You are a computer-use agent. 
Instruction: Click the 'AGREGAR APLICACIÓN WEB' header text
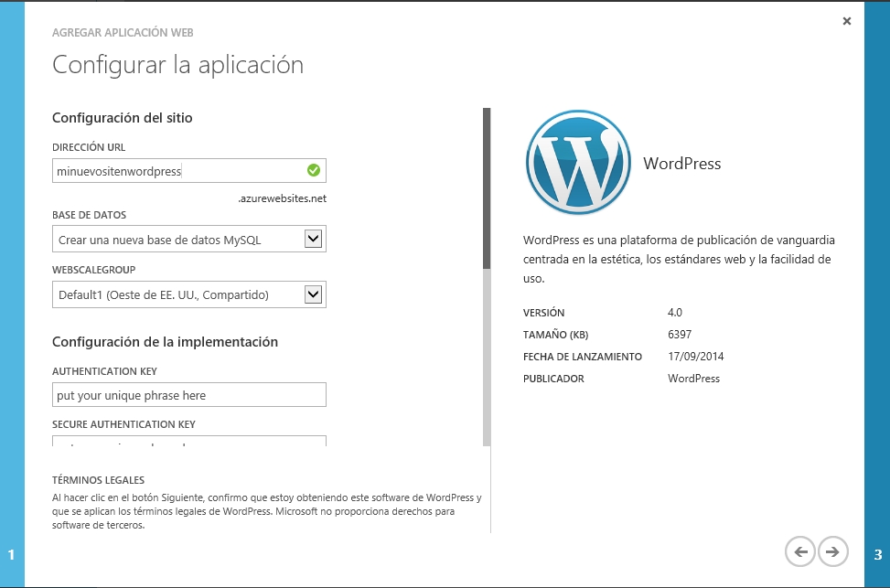(x=123, y=33)
